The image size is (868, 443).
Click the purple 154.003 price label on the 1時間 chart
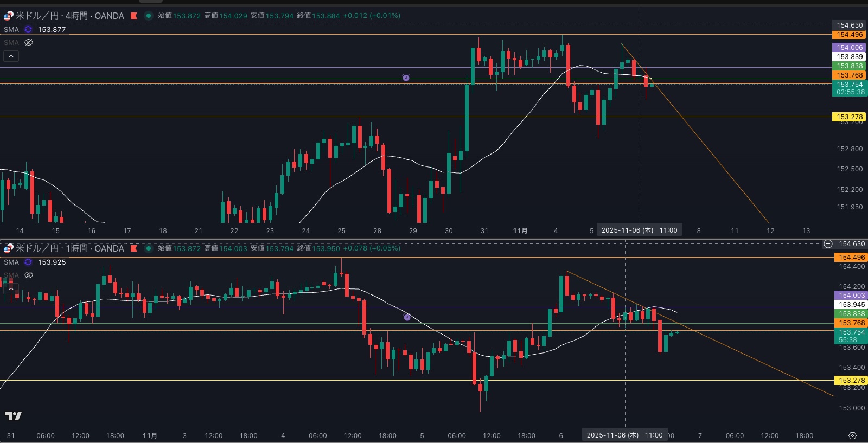click(851, 296)
